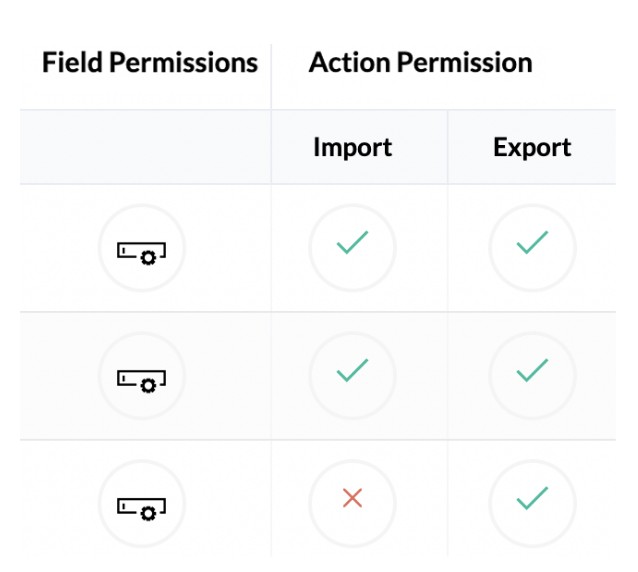Click the Field Permissions column heading

(150, 63)
